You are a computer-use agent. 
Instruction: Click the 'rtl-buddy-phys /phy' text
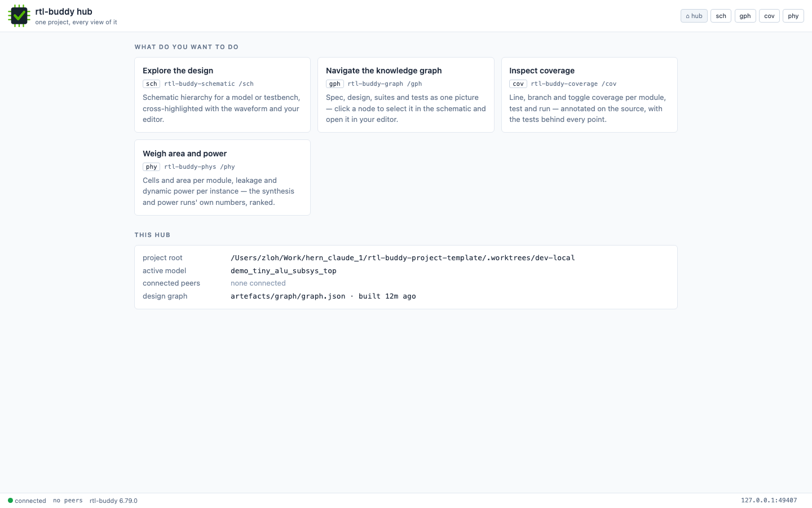click(x=200, y=167)
